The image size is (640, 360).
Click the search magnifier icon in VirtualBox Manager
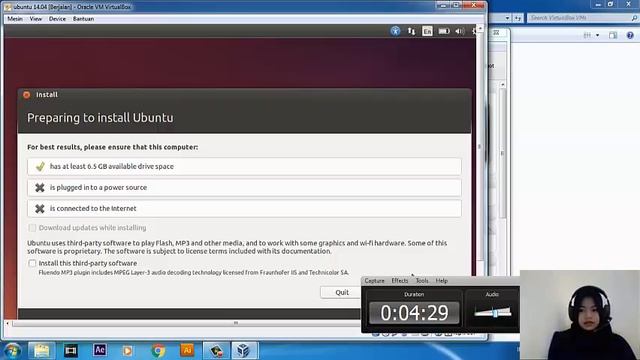tap(634, 18)
